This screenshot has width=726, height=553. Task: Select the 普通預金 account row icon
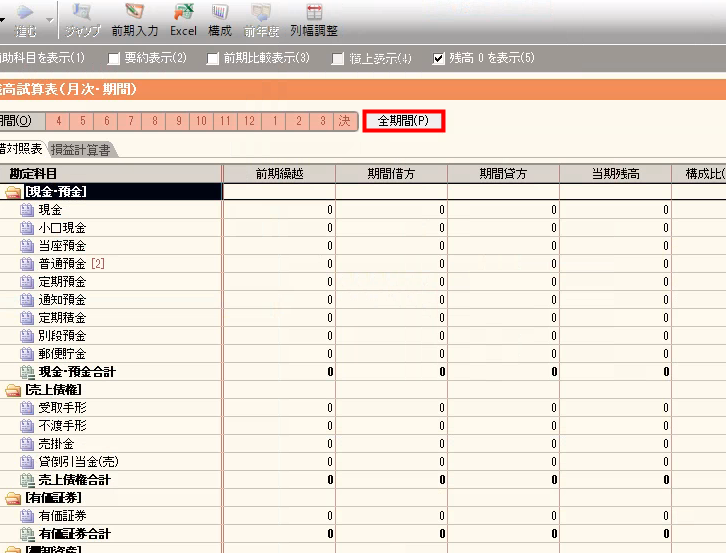pos(27,264)
